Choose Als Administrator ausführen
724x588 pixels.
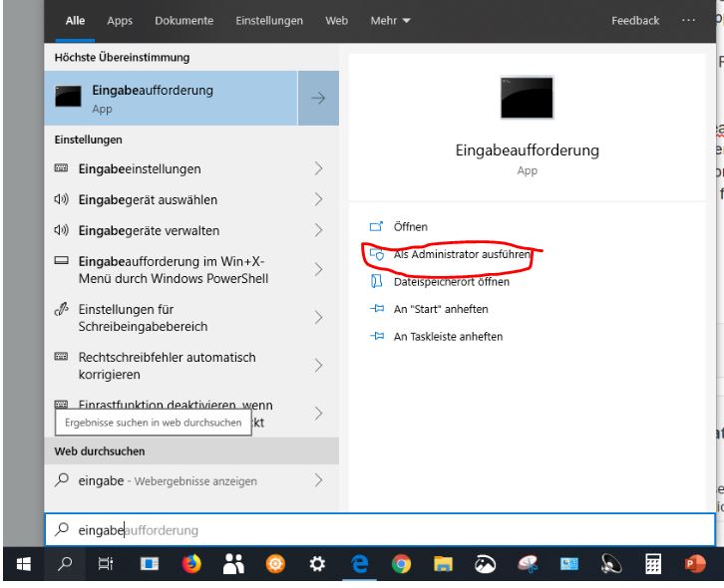(x=462, y=254)
